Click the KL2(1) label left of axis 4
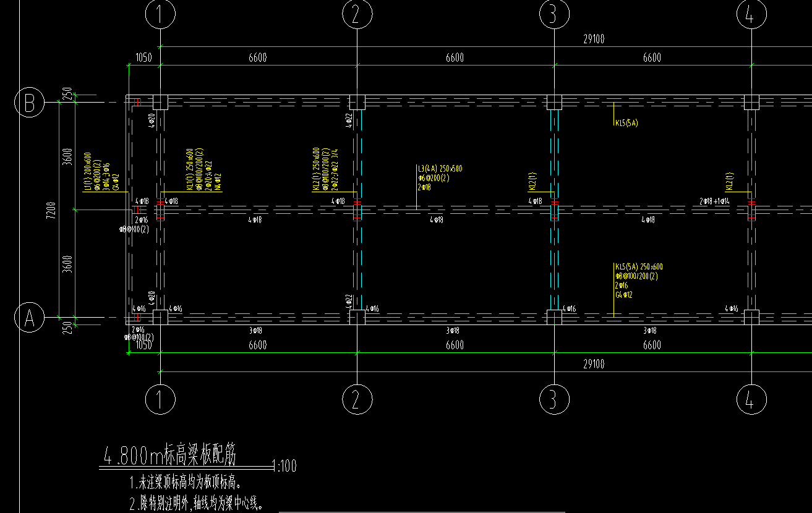 click(x=729, y=182)
